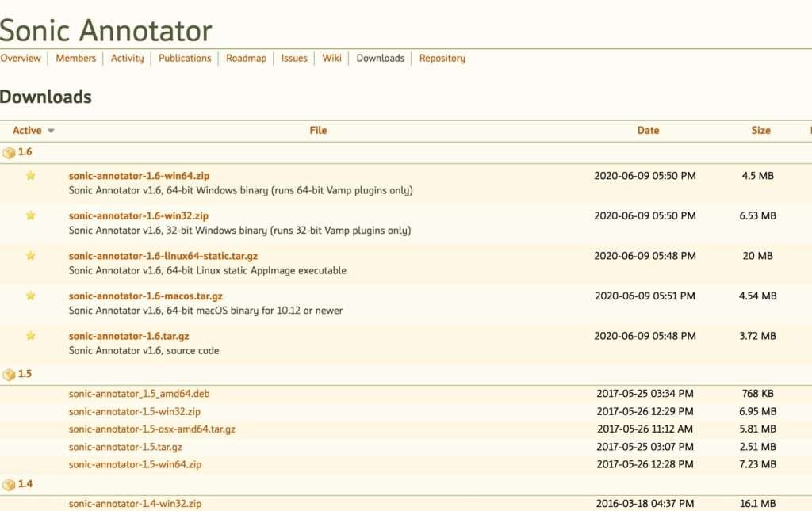This screenshot has height=511, width=812.
Task: Sort downloads by the Size column header
Action: click(x=760, y=131)
